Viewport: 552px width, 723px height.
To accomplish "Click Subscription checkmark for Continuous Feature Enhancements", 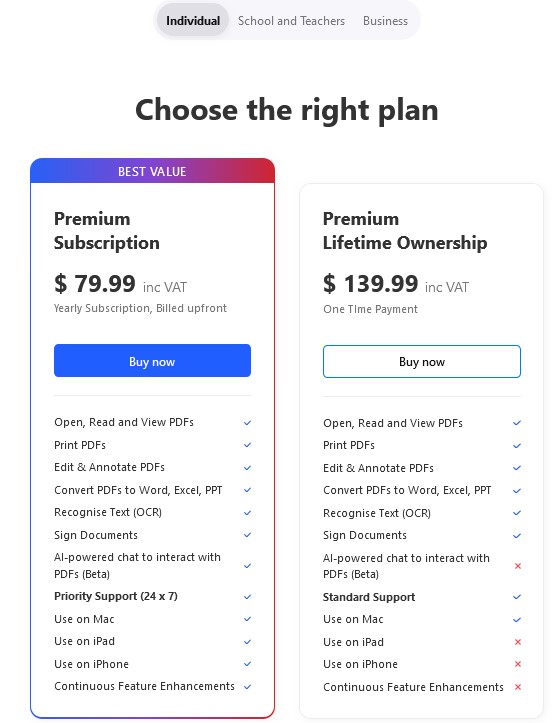I will (247, 687).
